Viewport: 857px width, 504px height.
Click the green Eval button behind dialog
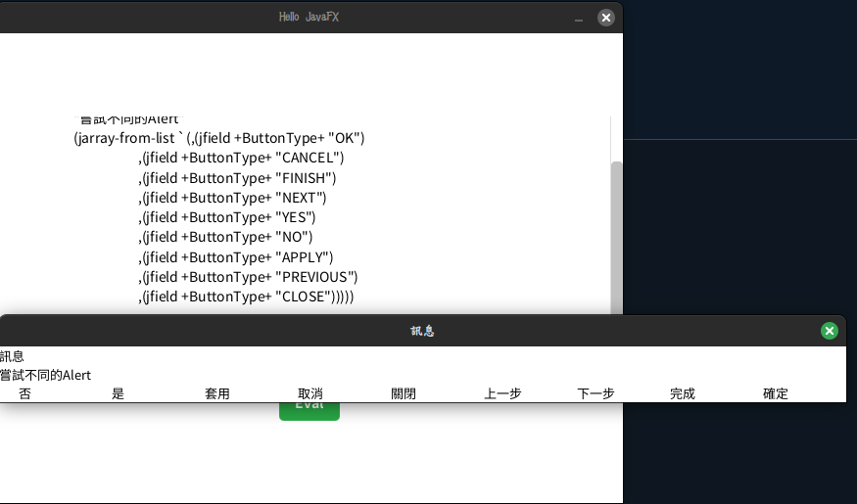tap(309, 411)
